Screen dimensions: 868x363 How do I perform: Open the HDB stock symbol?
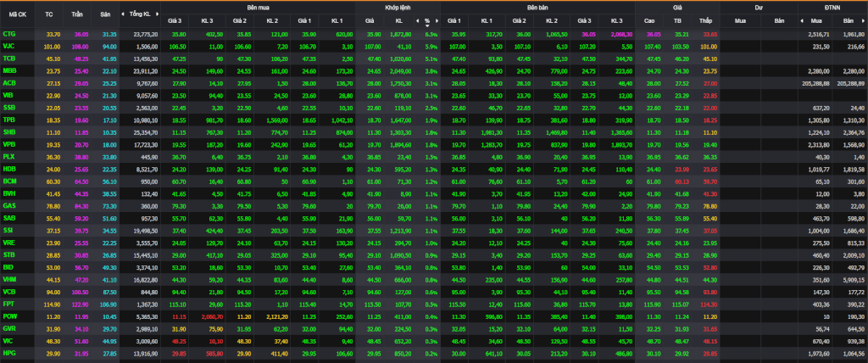[x=8, y=169]
